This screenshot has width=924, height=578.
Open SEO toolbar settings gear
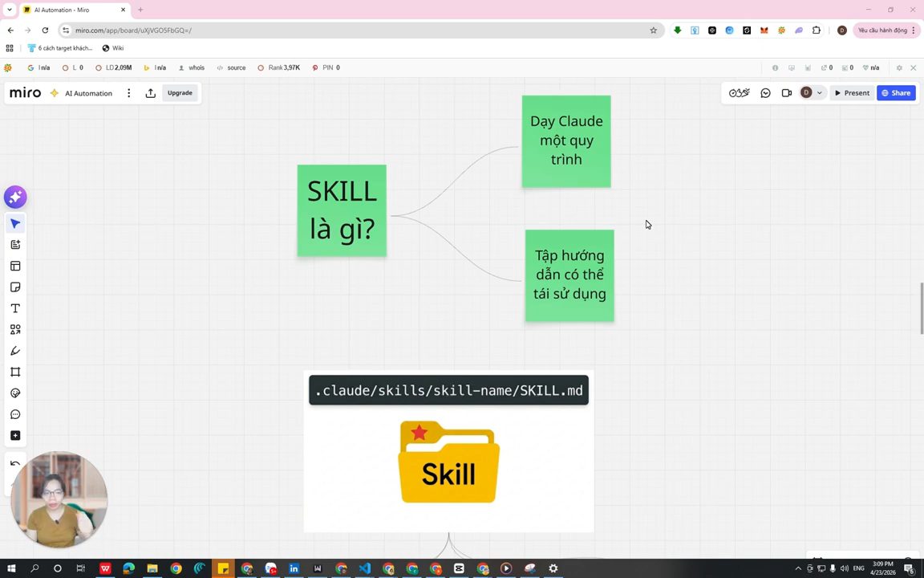pyautogui.click(x=899, y=67)
